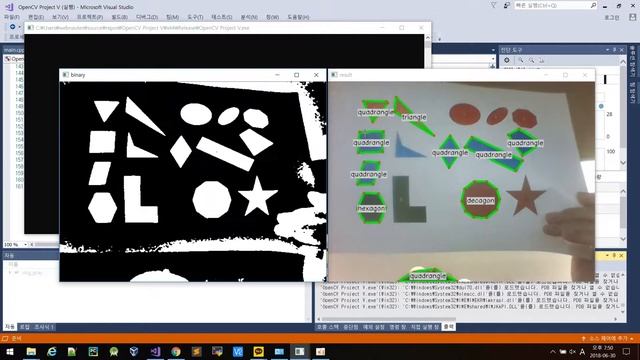Image resolution: width=640 pixels, height=360 pixels.
Task: Click the Sign in link (로그인)
Action: point(611,17)
